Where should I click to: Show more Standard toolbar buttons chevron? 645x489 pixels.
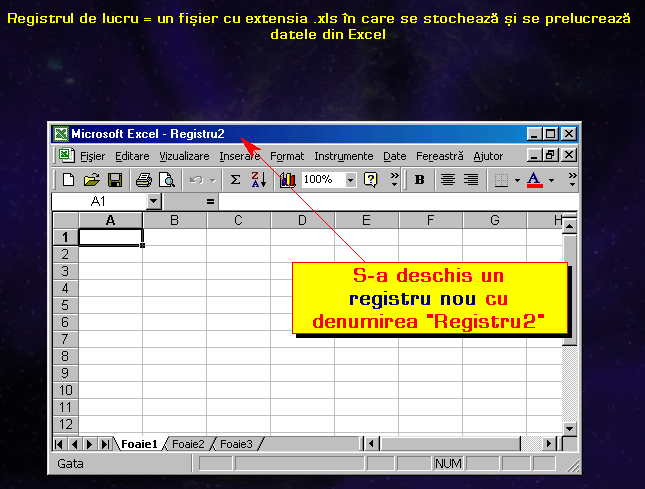pos(394,179)
